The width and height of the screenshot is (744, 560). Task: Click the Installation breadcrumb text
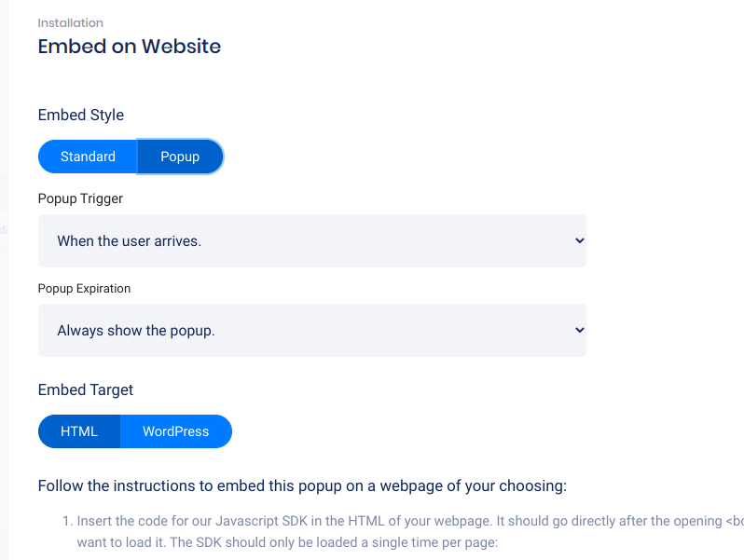(71, 22)
